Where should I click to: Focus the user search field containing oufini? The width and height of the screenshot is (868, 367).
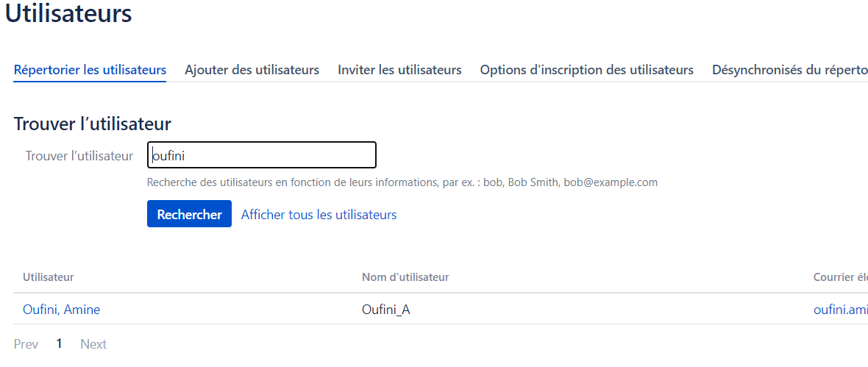262,155
